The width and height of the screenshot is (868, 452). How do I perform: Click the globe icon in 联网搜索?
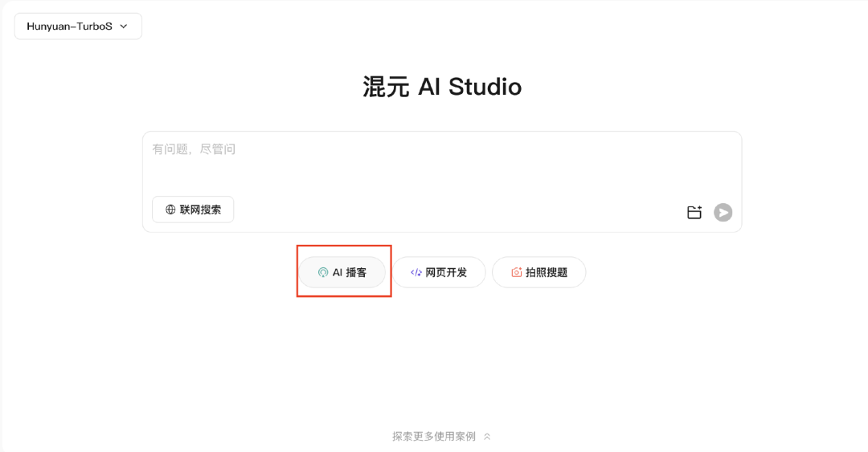pos(170,210)
